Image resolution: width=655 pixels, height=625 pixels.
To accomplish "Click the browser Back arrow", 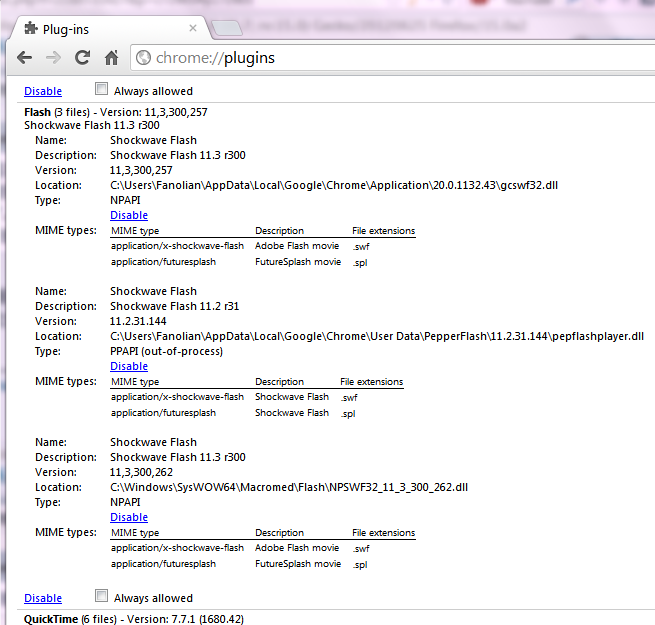I will [24, 58].
